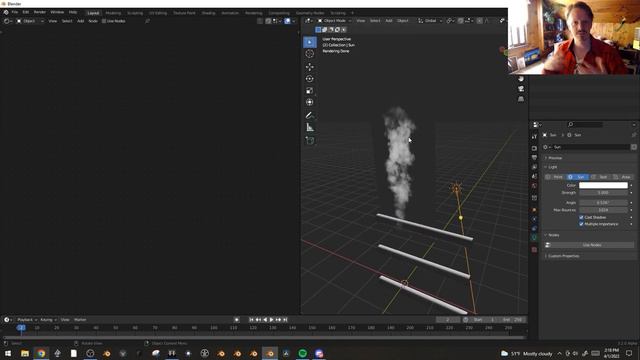Select the Scale tool in viewport toolbar

(310, 91)
